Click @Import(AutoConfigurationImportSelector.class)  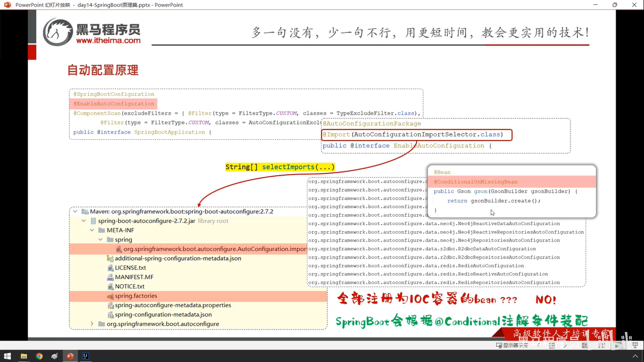pos(417,135)
